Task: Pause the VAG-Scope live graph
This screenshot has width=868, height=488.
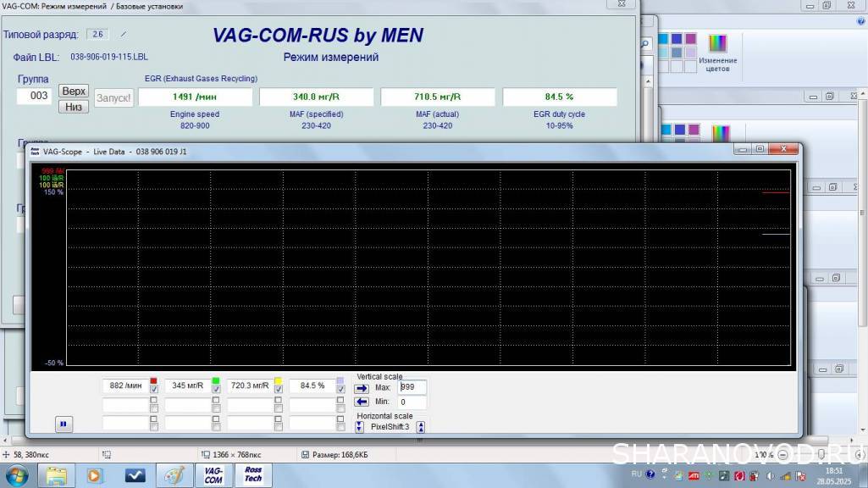Action: tap(64, 423)
